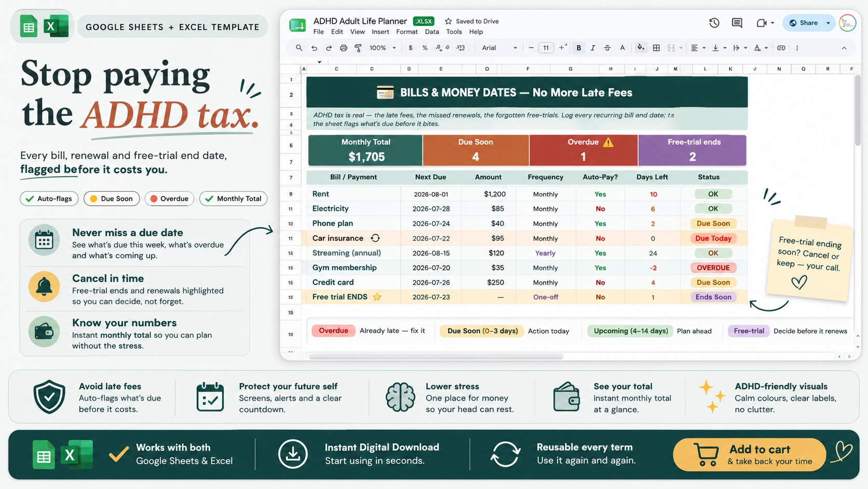Toggle the Monthly Total check chip

tap(234, 199)
